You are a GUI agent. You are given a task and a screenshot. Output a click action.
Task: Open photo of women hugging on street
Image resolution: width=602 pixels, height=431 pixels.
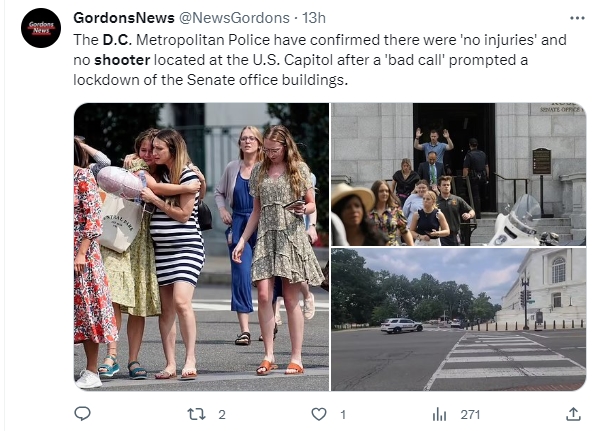point(202,247)
